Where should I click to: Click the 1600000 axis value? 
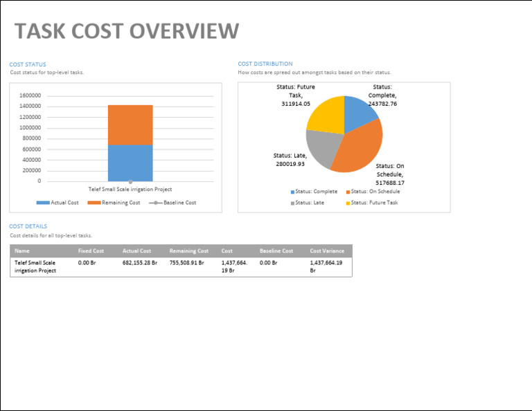coord(30,95)
